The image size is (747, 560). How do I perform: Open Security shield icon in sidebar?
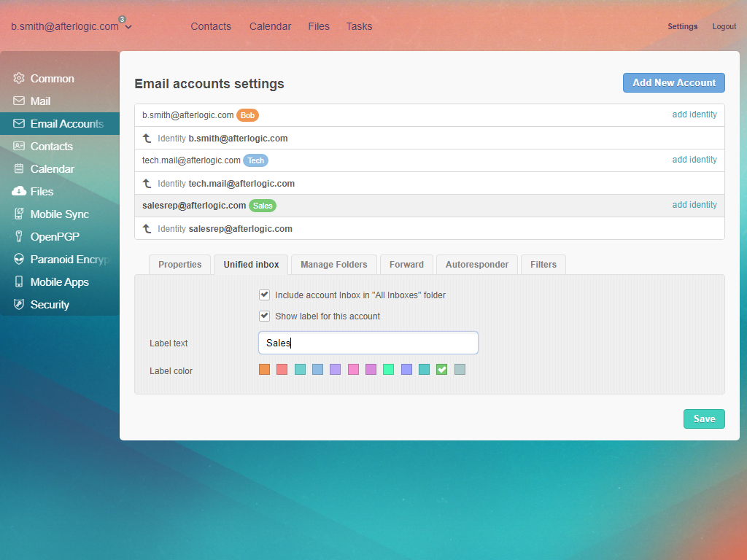tap(19, 305)
